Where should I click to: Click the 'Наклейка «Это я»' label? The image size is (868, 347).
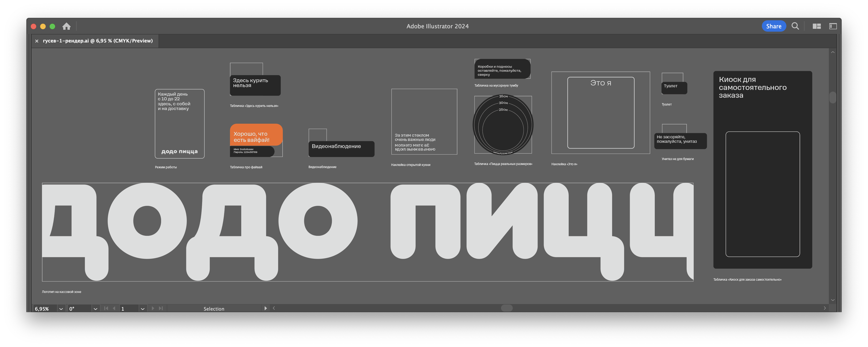(x=564, y=164)
